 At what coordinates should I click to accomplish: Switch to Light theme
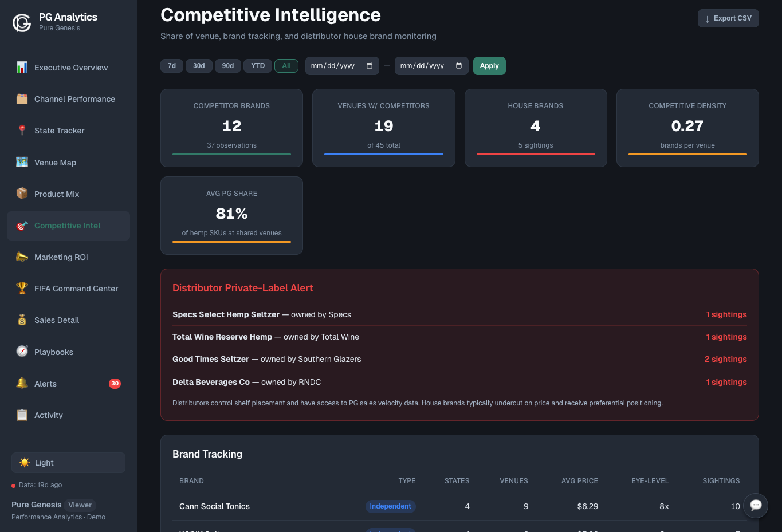[68, 463]
